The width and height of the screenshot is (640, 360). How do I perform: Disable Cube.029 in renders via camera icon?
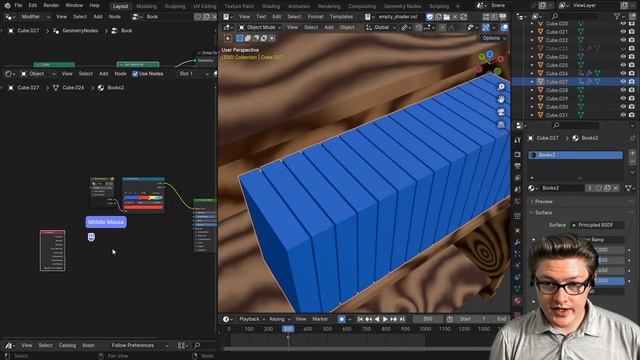(x=632, y=98)
